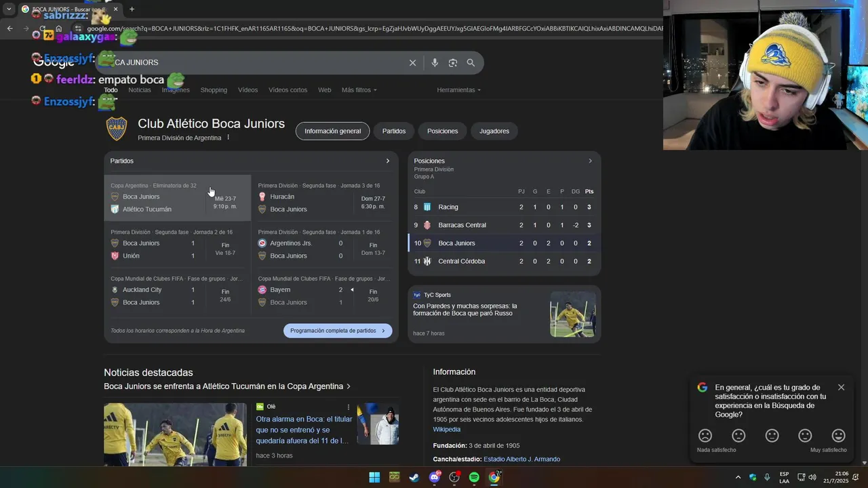Open Discord from the taskbar
The image size is (868, 488).
coord(434,477)
